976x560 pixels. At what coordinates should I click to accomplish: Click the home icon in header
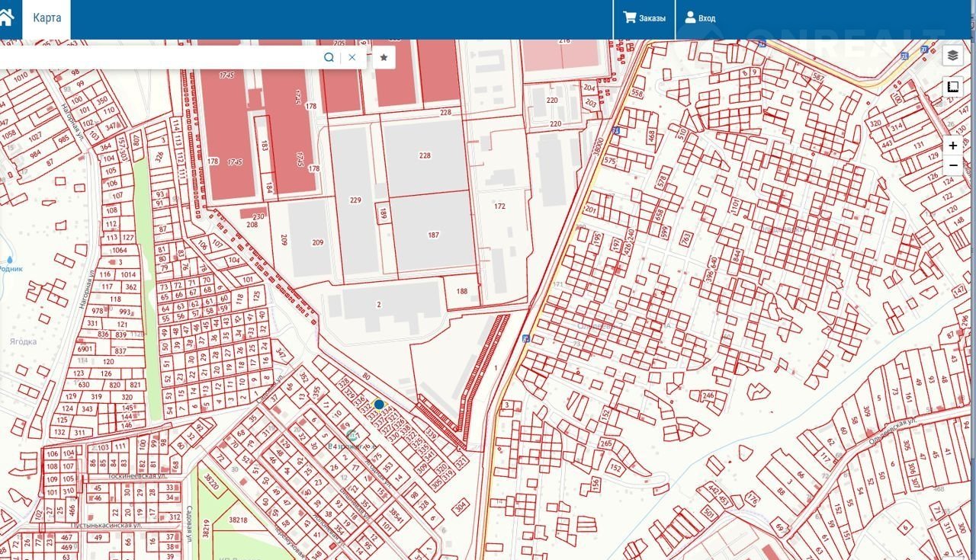pos(6,18)
